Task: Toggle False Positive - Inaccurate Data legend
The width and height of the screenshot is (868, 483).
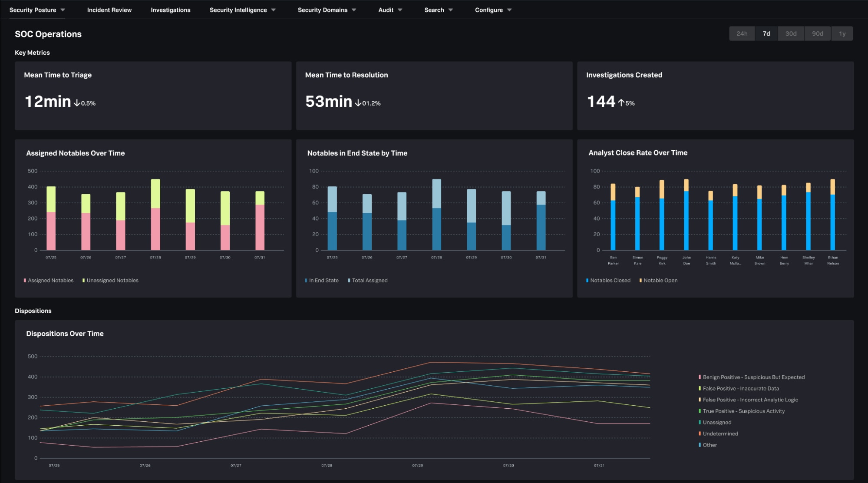Action: (739, 388)
